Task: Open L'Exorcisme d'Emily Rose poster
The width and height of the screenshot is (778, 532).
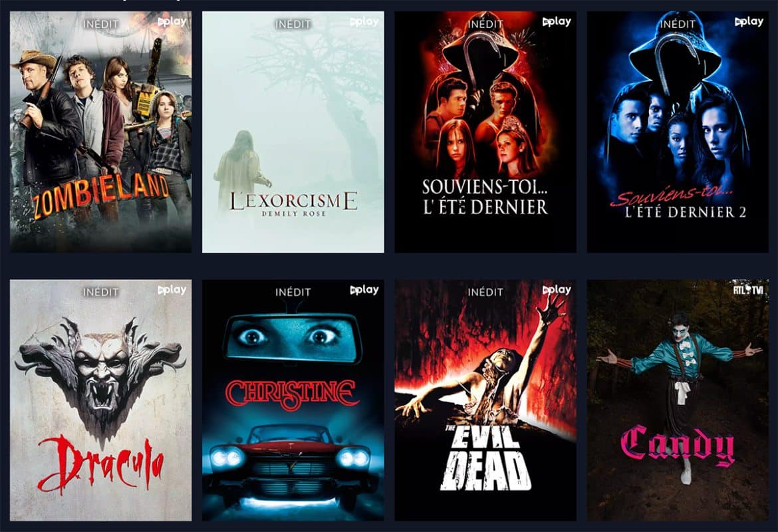Action: click(293, 132)
